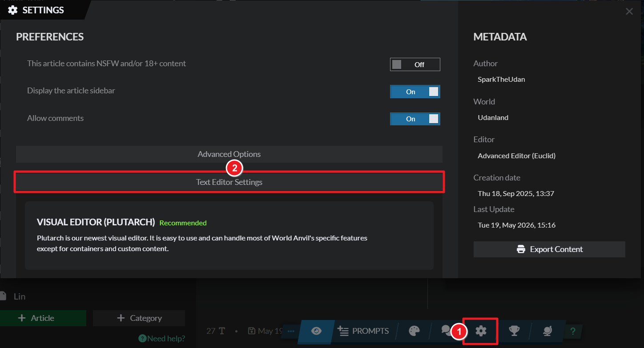Click the green Recommended label
Viewport: 644px width, 348px height.
pyautogui.click(x=183, y=223)
